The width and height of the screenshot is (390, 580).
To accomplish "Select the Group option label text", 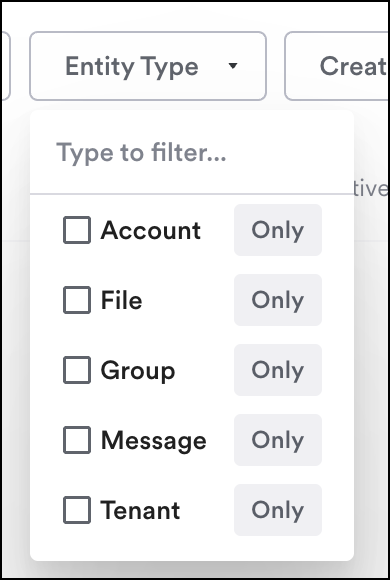I will [138, 371].
